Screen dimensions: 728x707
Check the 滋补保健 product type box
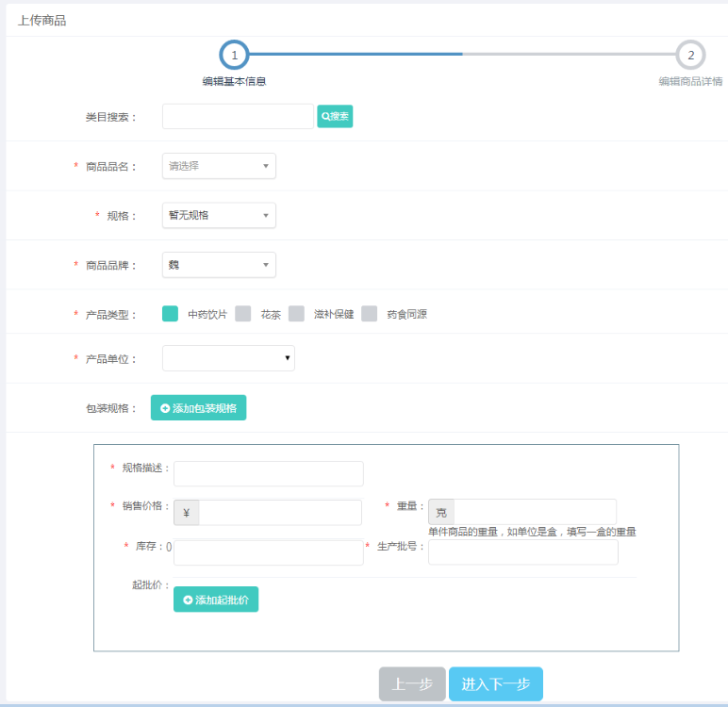tap(296, 314)
